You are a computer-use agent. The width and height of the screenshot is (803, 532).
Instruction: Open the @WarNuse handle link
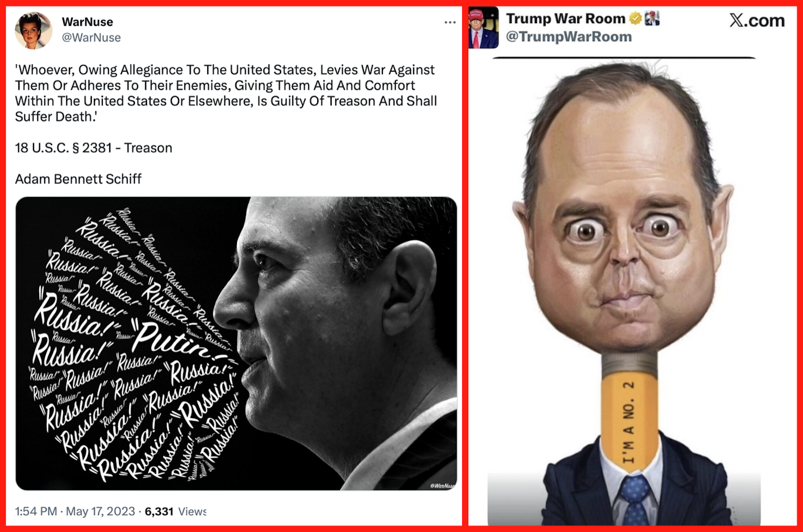[x=91, y=38]
